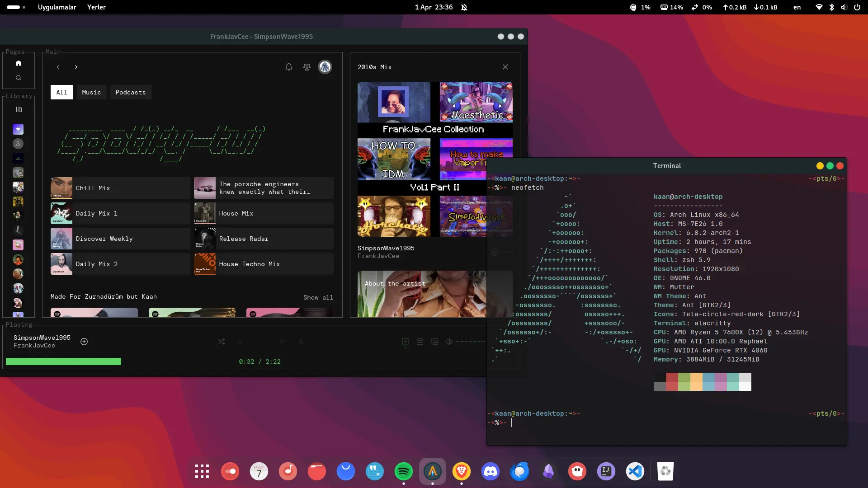Select the Music filter tab
868x488 pixels.
[91, 92]
